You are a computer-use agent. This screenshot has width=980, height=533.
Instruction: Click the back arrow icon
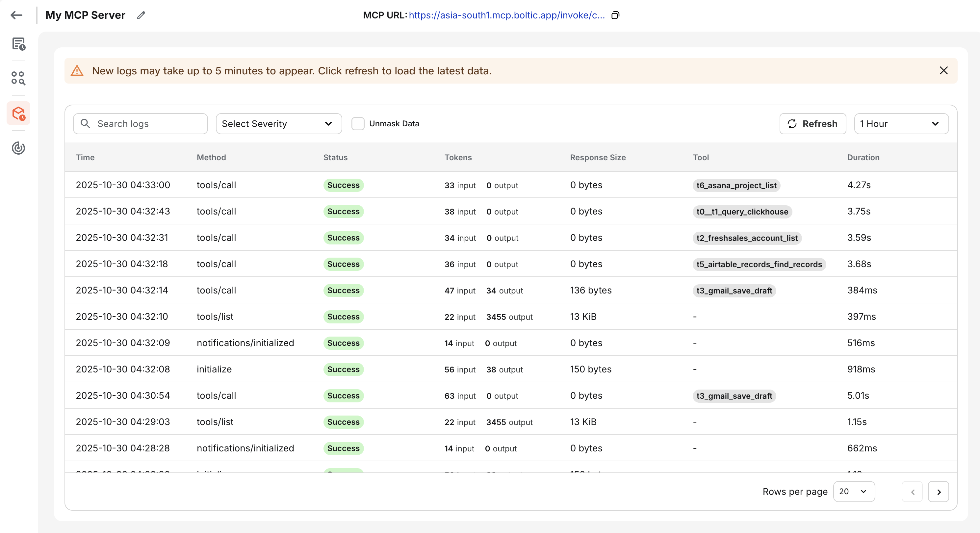(16, 15)
